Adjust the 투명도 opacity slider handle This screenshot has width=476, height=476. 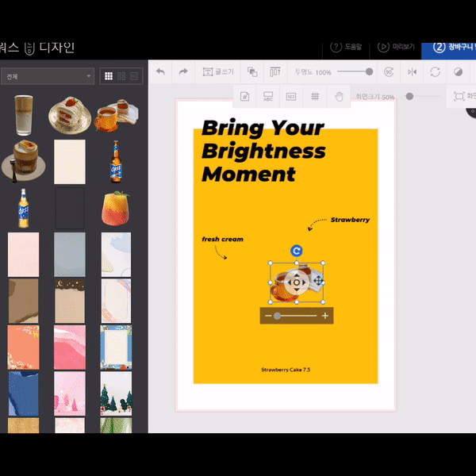coord(369,72)
